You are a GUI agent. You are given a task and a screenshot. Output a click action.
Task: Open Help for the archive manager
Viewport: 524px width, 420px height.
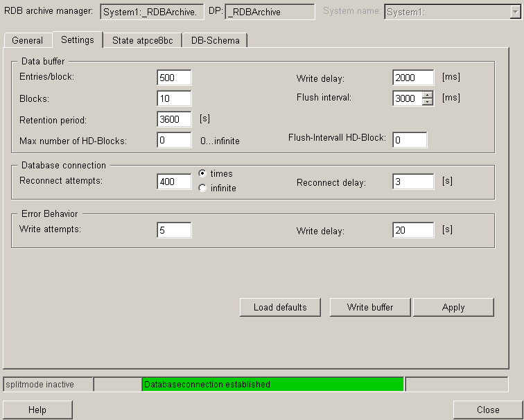point(37,410)
